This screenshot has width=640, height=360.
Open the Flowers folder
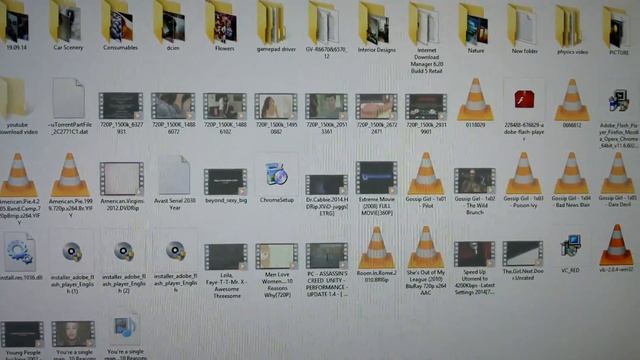click(222, 22)
